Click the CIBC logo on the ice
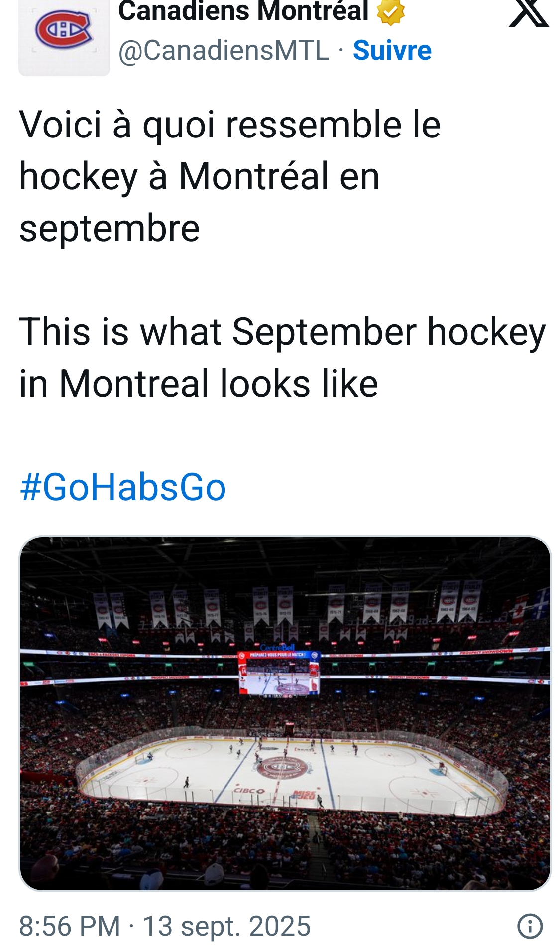Screen dimensions: 560x947 click(x=249, y=791)
